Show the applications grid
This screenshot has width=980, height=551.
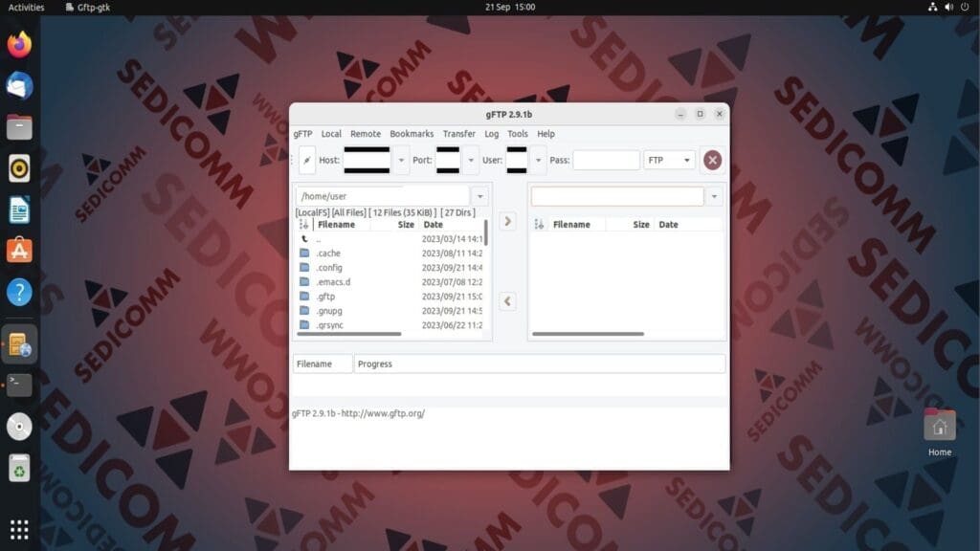[19, 529]
